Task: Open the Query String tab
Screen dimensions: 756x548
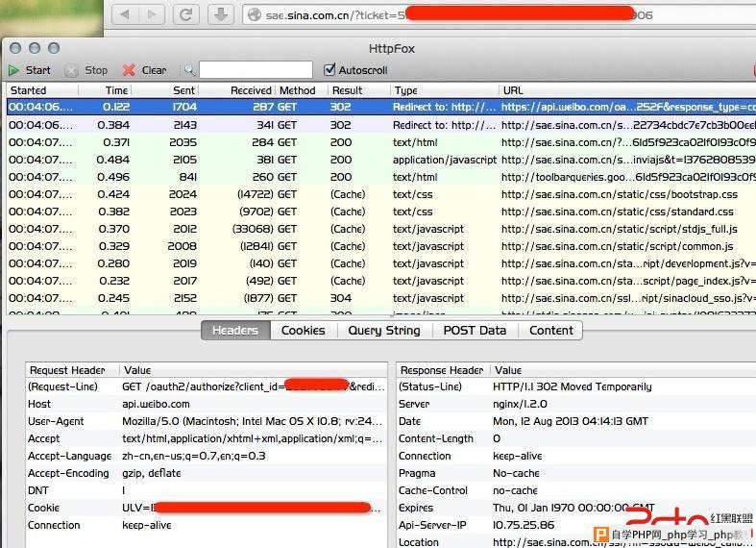Action: 384,331
